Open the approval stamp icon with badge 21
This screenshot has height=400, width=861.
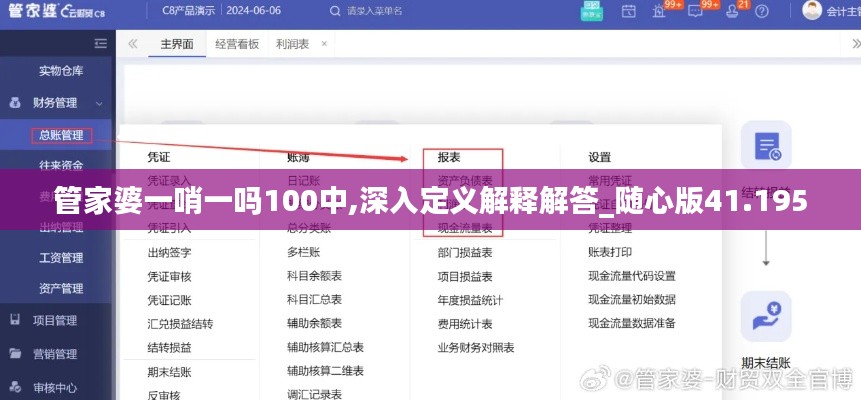tap(732, 12)
